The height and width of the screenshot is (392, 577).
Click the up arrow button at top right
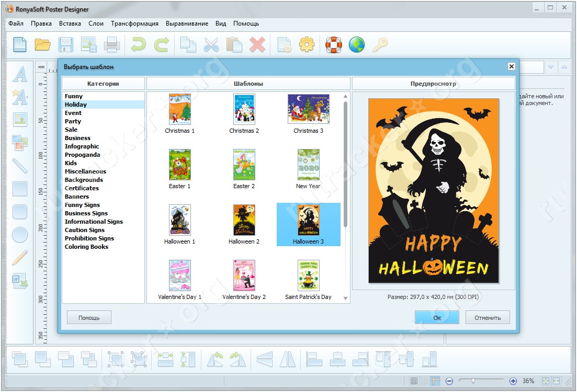[x=564, y=67]
